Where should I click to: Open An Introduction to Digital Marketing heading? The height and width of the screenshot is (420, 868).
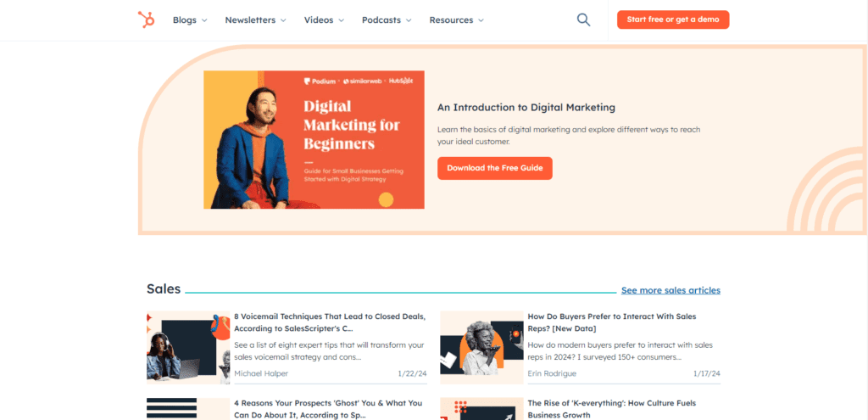(526, 108)
